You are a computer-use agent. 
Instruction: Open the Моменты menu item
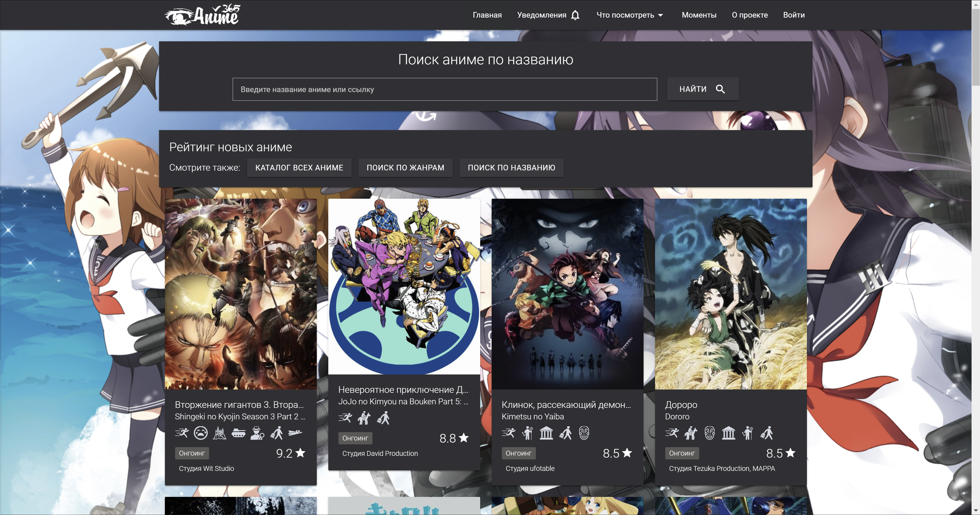699,15
